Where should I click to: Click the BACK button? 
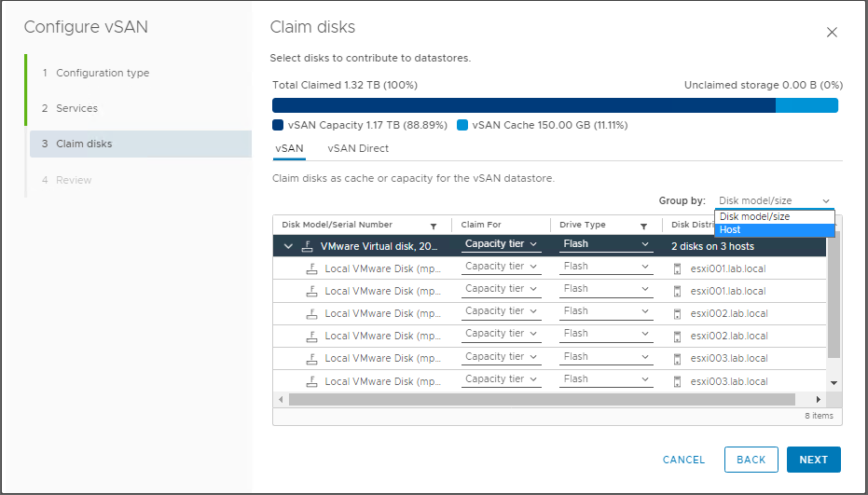[x=751, y=460]
